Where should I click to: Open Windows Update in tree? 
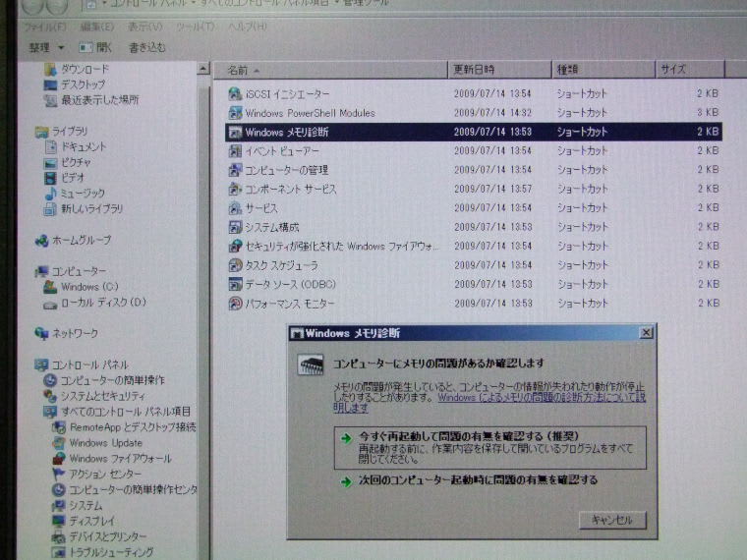click(x=97, y=443)
